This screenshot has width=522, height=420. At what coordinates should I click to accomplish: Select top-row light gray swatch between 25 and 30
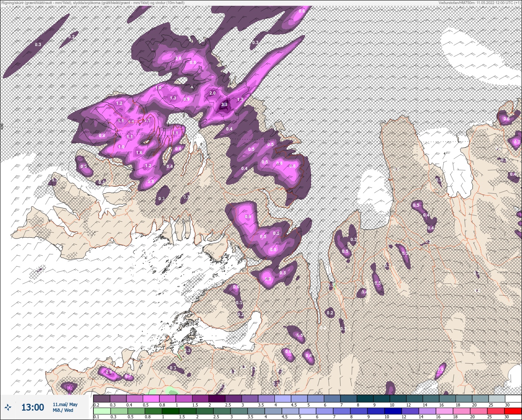496,398
